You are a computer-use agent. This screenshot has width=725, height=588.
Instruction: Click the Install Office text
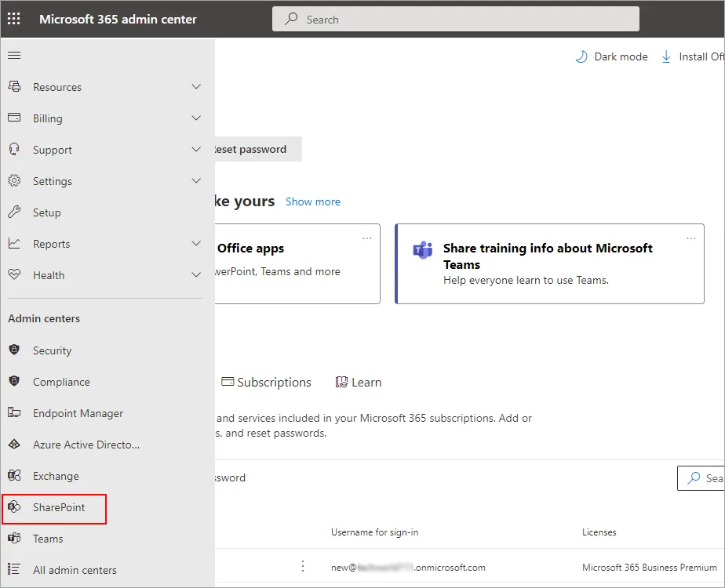[701, 56]
